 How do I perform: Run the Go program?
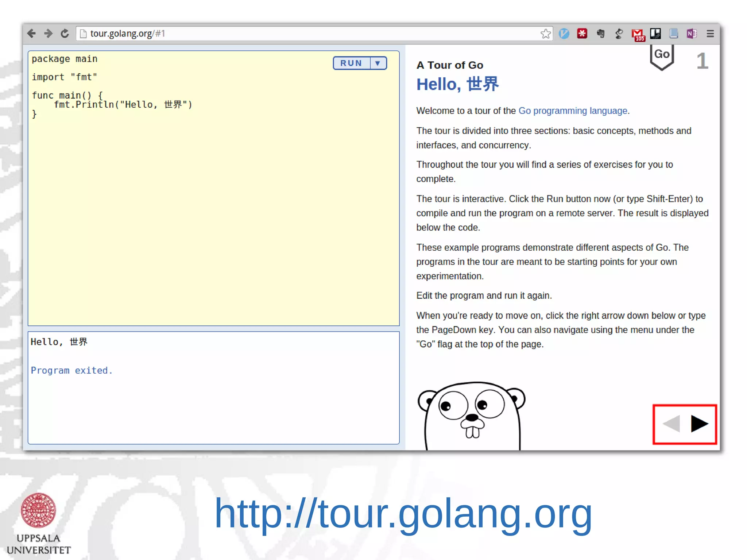pyautogui.click(x=351, y=63)
